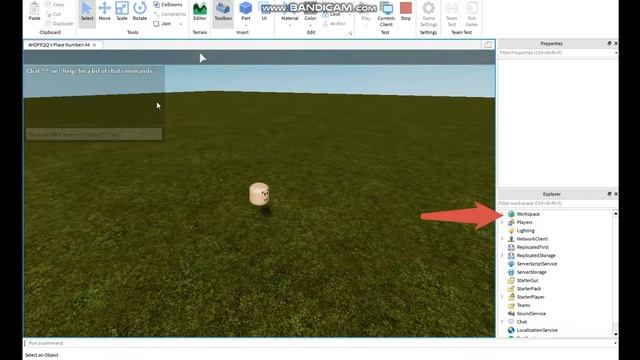Screen dimensions: 640x360
Task: Click the Cut button
Action: (53, 14)
